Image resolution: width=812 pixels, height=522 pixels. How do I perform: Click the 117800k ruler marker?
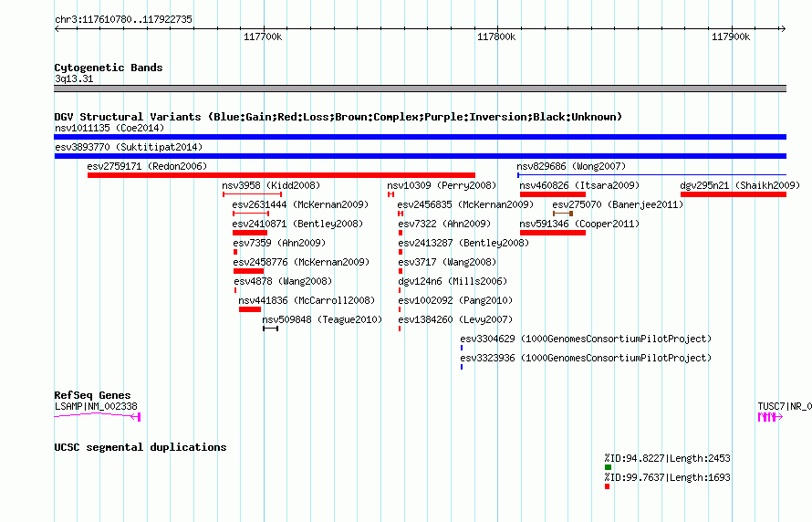496,37
